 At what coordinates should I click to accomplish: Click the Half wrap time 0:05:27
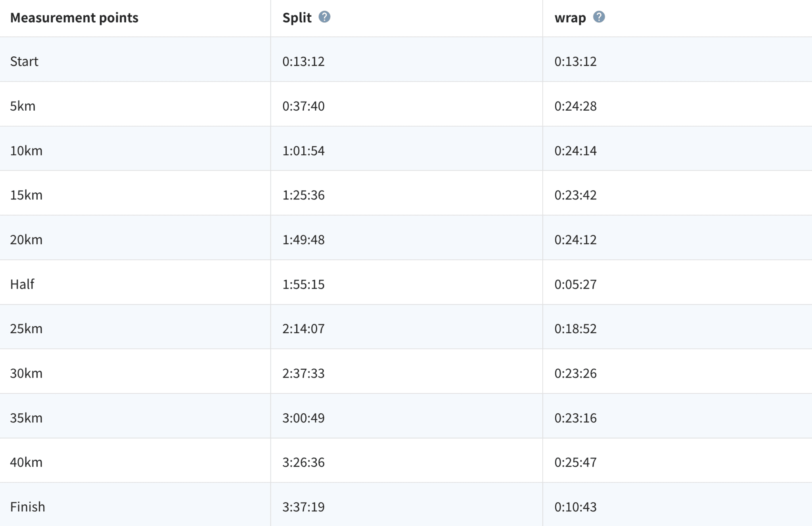click(575, 284)
